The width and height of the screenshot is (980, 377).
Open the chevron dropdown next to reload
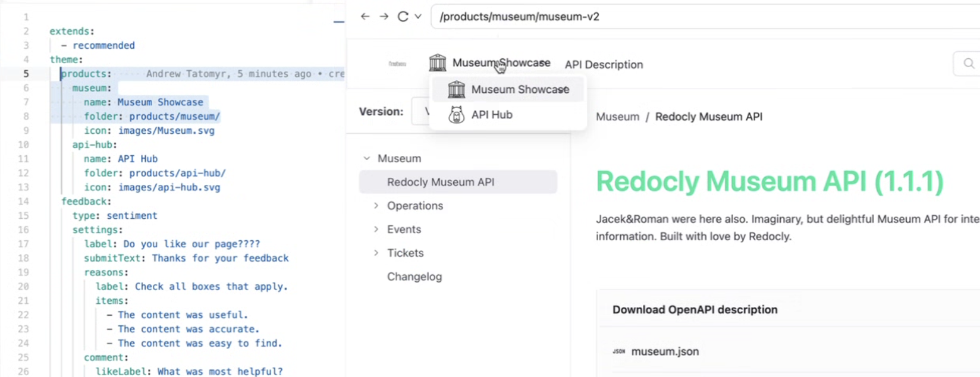418,17
